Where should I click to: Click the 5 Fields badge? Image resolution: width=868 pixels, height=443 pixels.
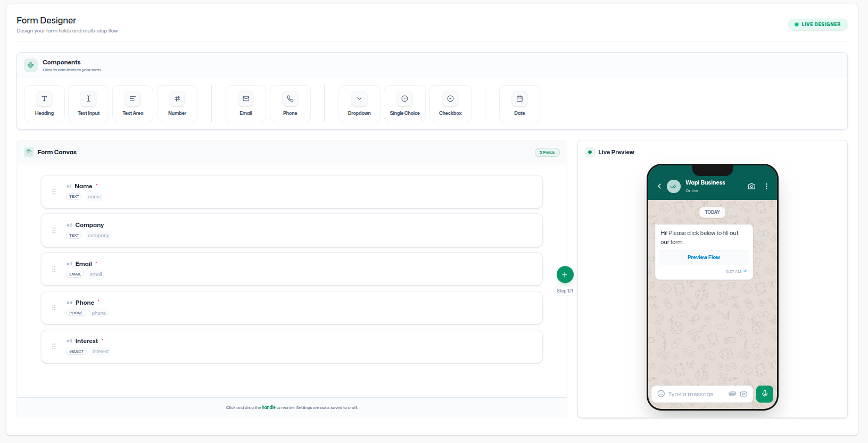click(x=547, y=153)
